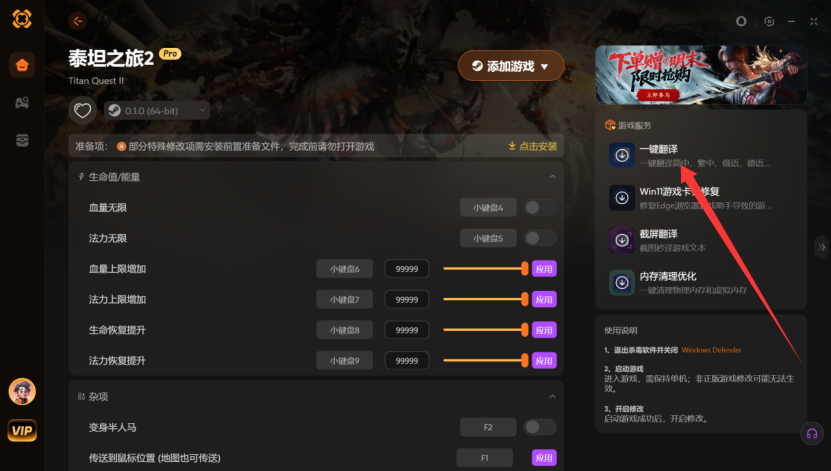Click the app logo at top of sidebar

point(22,19)
